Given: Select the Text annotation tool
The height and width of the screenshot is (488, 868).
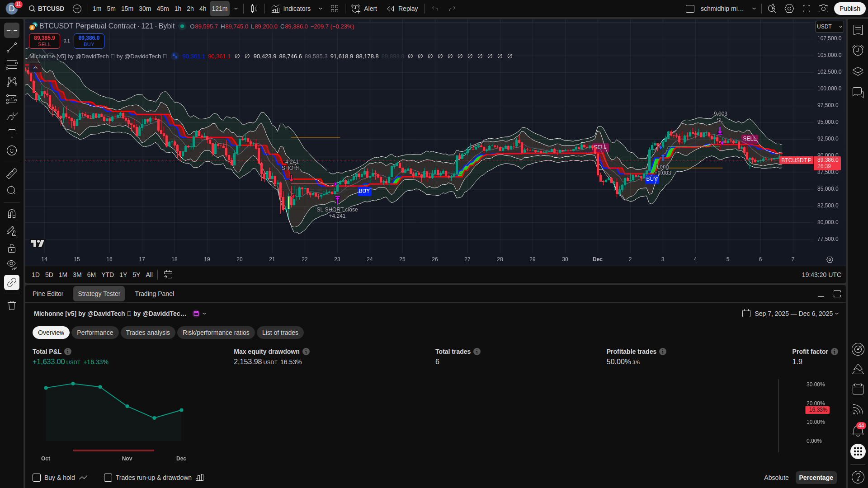Looking at the screenshot, I should 12,133.
